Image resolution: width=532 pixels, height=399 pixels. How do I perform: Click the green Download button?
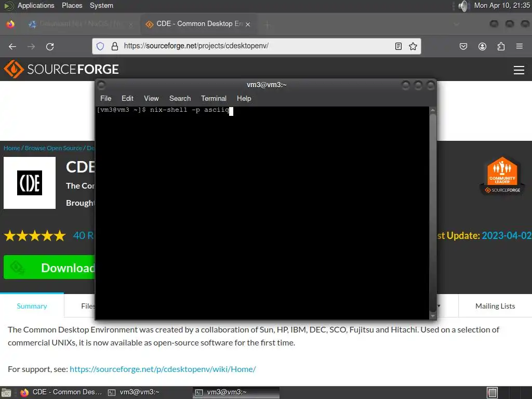click(x=49, y=268)
